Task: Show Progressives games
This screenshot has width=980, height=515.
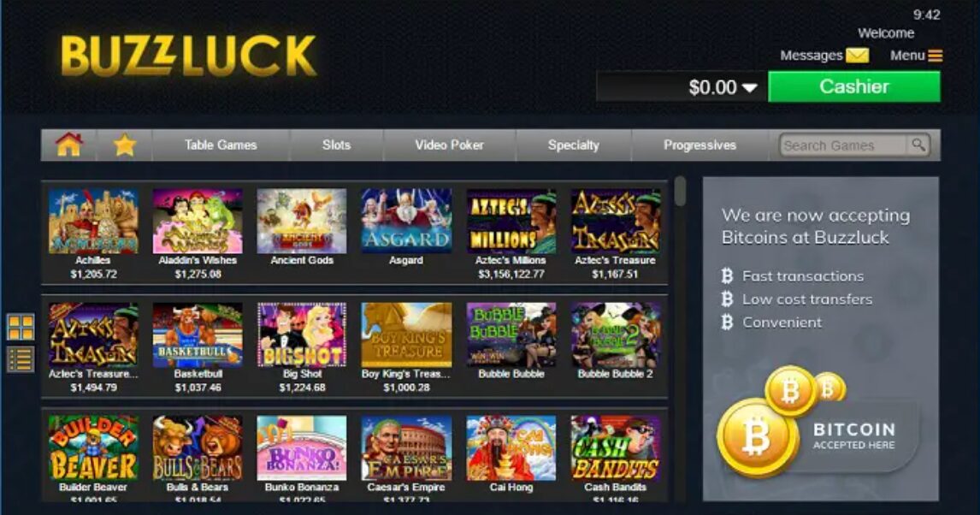Action: click(700, 145)
